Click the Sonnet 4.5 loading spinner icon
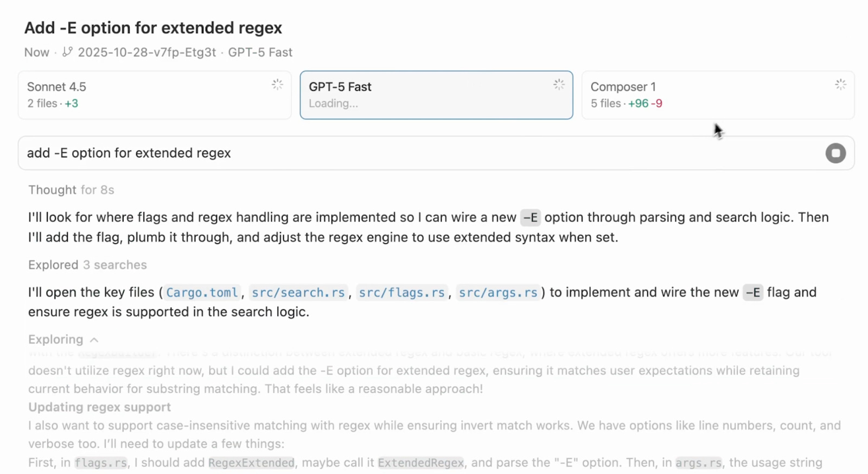 pos(277,85)
